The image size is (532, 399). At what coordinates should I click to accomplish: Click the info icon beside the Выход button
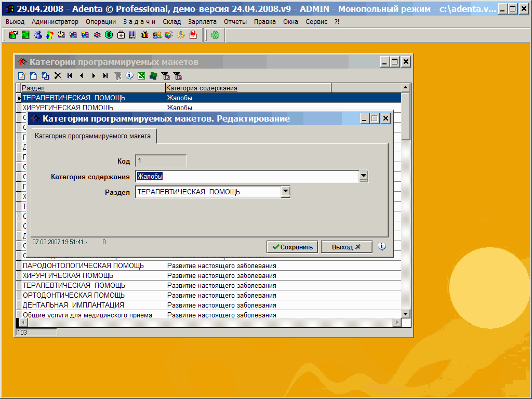click(x=382, y=247)
